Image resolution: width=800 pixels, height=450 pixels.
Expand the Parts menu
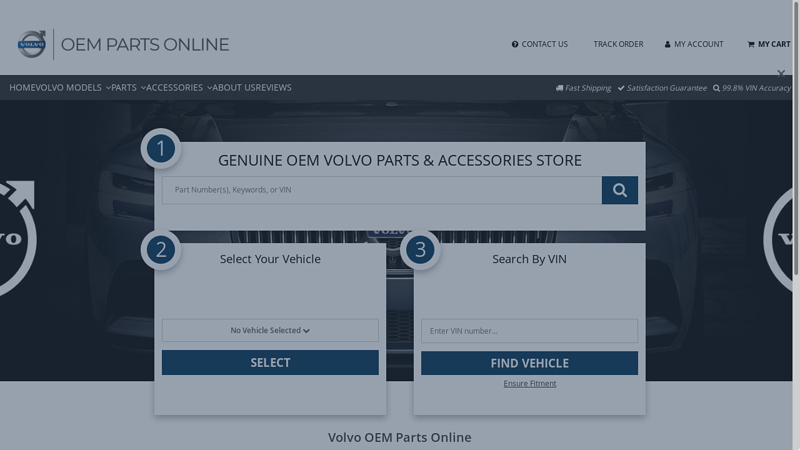[129, 88]
